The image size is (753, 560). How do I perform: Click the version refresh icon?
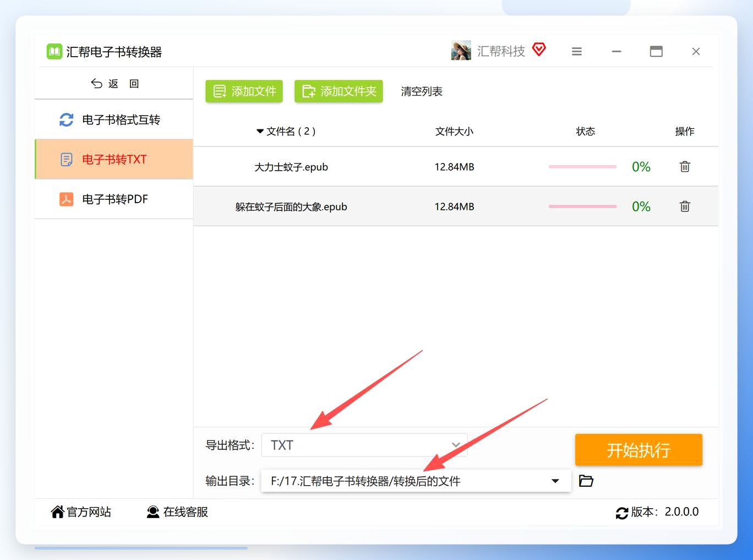(622, 513)
